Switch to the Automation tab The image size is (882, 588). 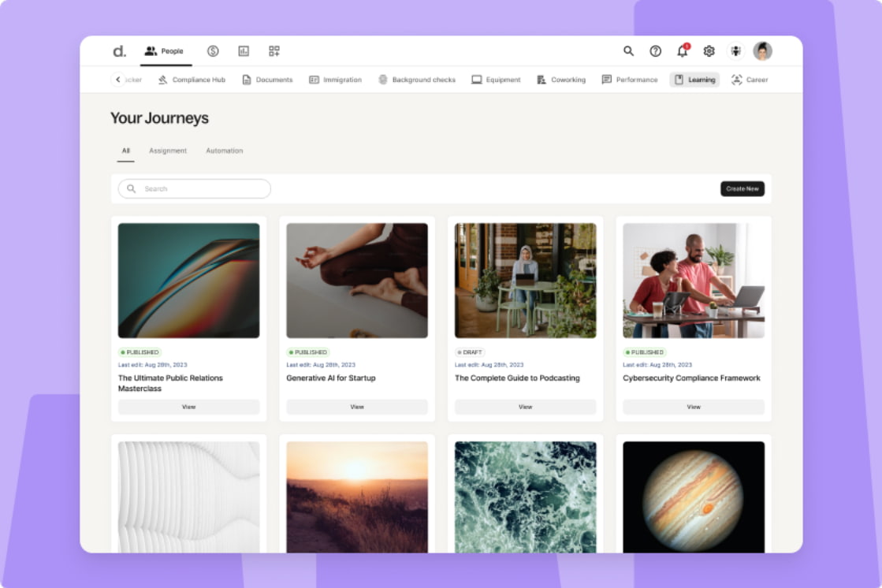[224, 151]
